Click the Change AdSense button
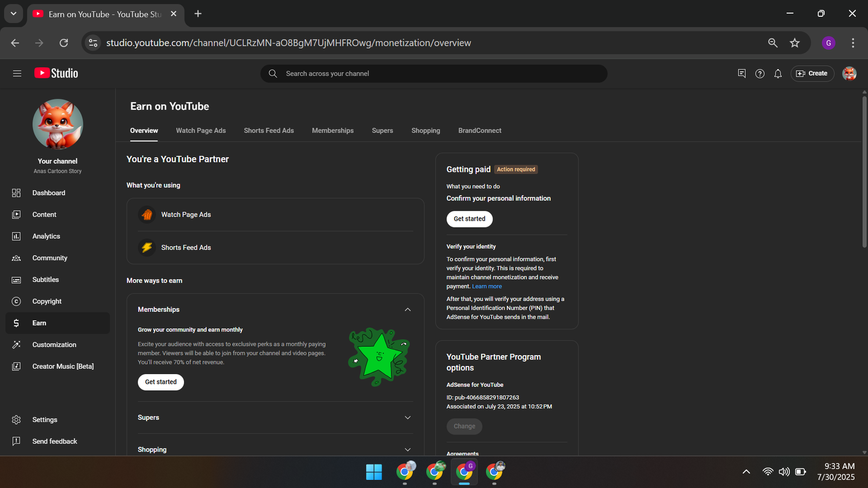This screenshot has width=868, height=488. (464, 426)
